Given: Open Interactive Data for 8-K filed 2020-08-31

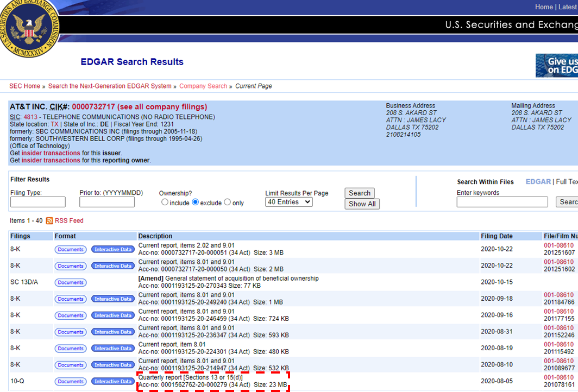Looking at the screenshot, I should pyautogui.click(x=113, y=332).
